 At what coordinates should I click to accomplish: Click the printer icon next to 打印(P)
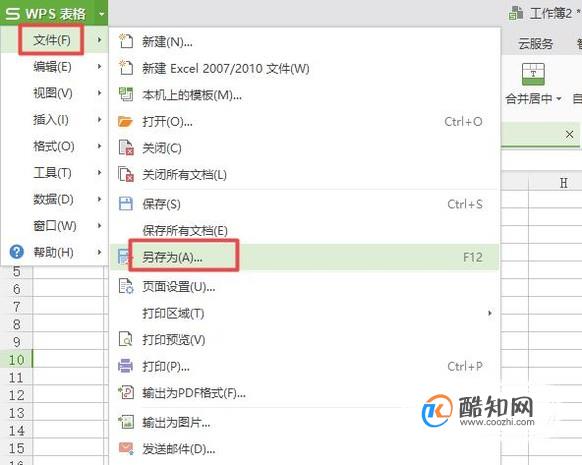tap(125, 366)
